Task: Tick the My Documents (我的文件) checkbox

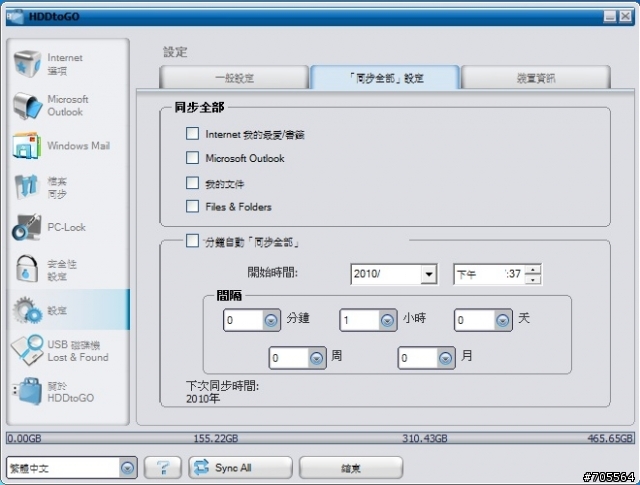Action: pyautogui.click(x=192, y=183)
